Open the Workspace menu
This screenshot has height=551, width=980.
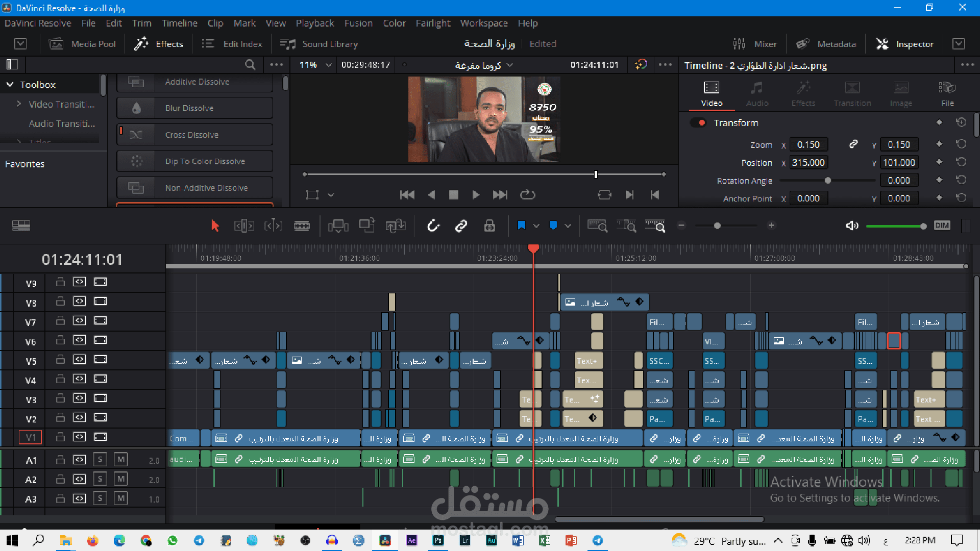coord(484,23)
